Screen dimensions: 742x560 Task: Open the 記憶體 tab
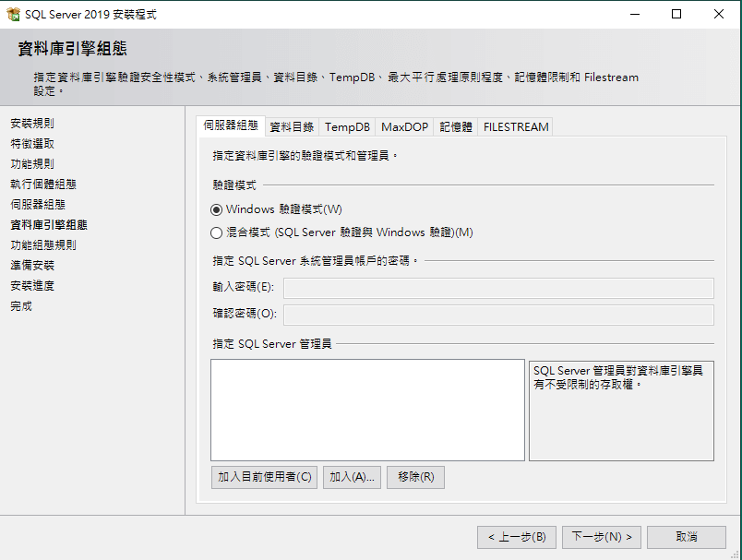coord(456,127)
